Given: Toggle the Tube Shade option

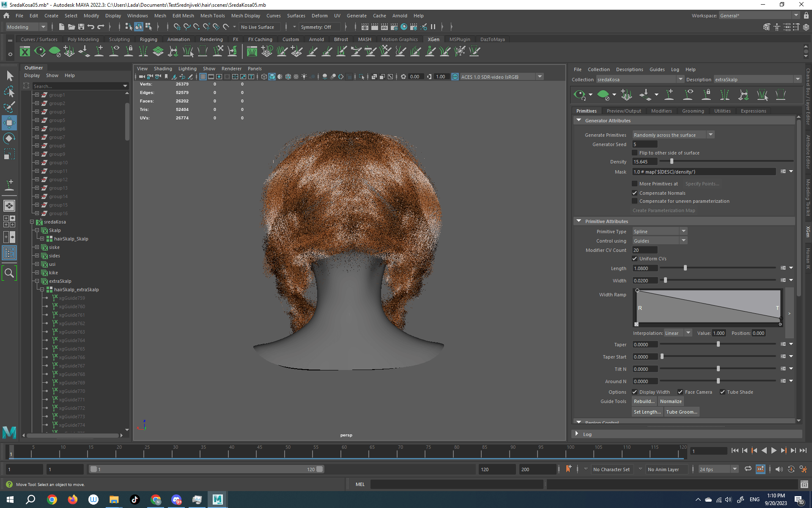Looking at the screenshot, I should pyautogui.click(x=722, y=392).
